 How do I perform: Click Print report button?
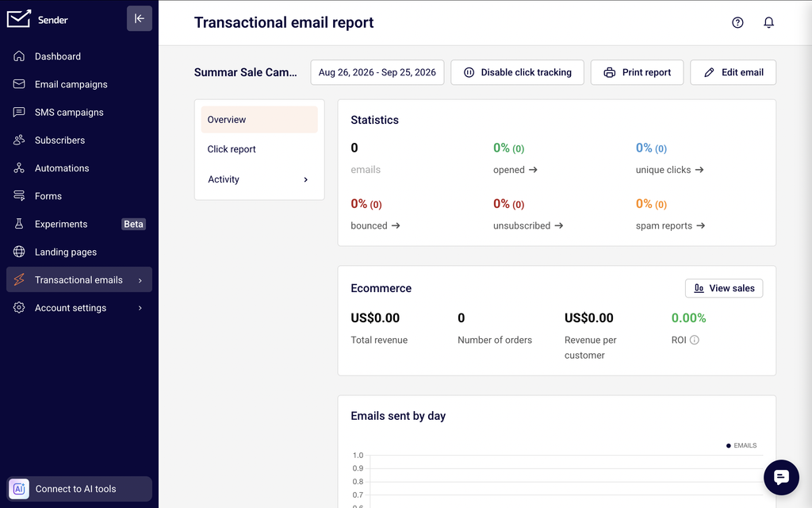[637, 72]
